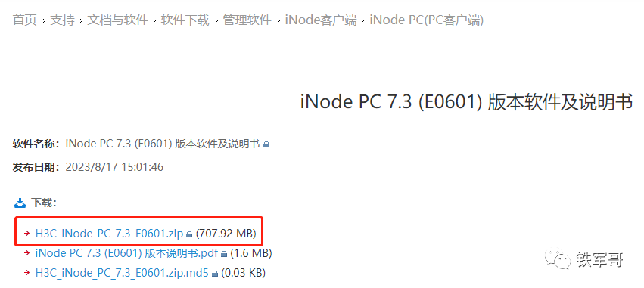Navigate to 文档与软件 breadcrumb
Image resolution: width=644 pixels, height=288 pixels.
pos(117,20)
